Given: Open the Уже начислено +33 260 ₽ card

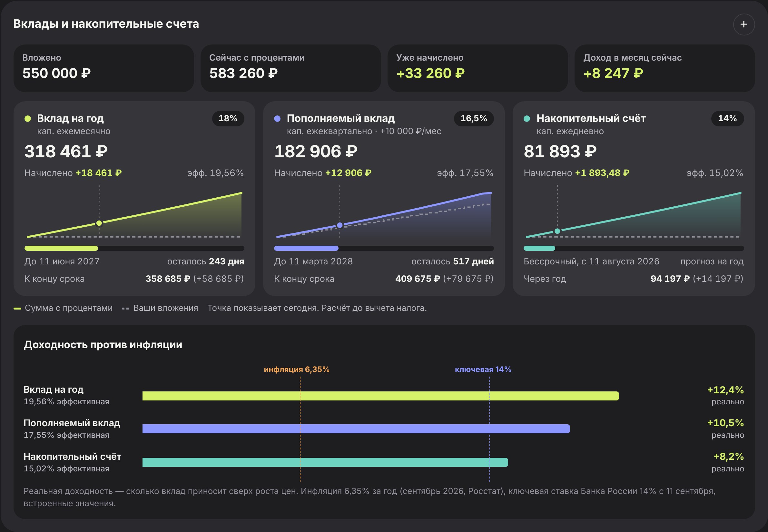Looking at the screenshot, I should point(478,68).
